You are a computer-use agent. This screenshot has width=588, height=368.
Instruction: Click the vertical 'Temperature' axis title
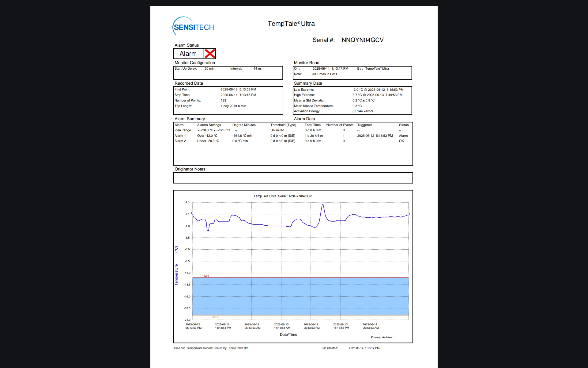click(176, 275)
